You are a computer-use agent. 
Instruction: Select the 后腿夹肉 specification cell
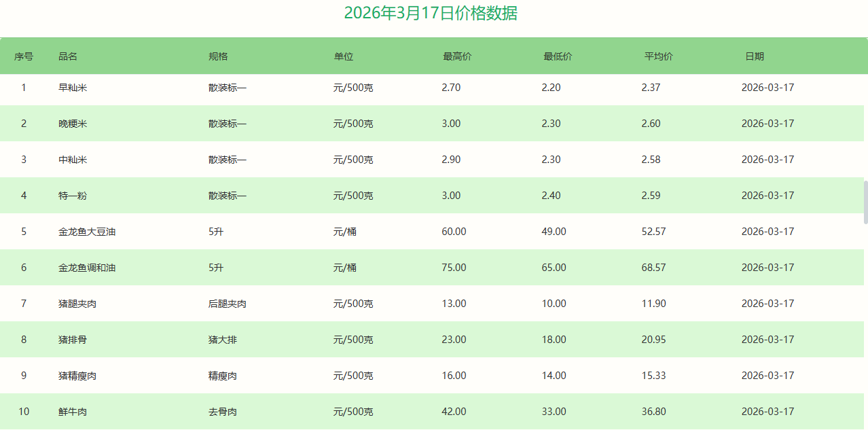coord(227,304)
